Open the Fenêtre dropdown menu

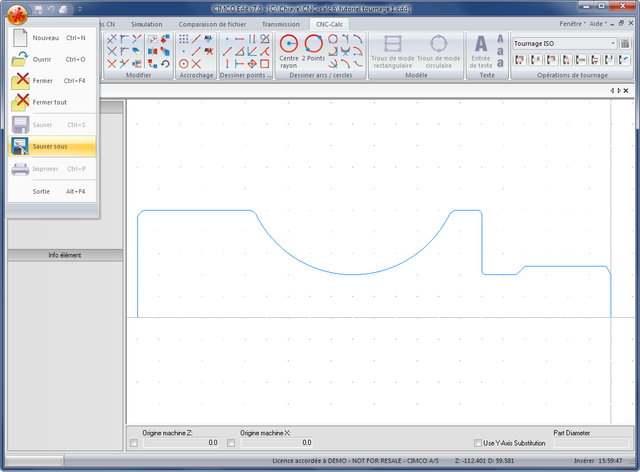(572, 24)
